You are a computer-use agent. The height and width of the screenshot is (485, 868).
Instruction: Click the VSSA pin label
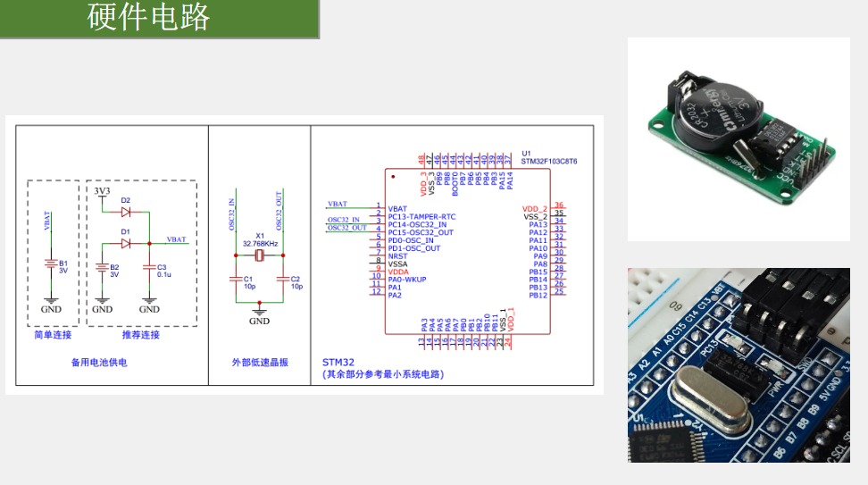point(397,264)
